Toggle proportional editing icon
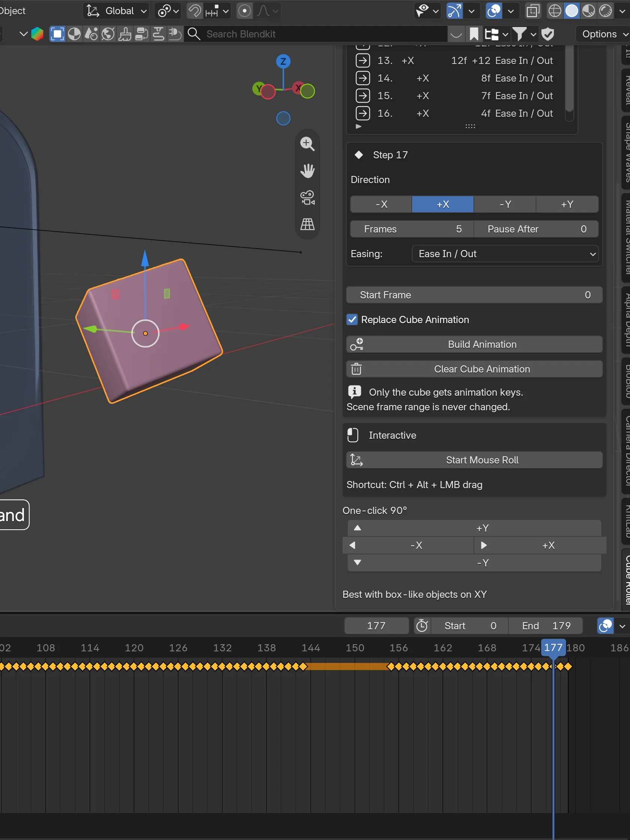This screenshot has height=840, width=630. pos(244,11)
